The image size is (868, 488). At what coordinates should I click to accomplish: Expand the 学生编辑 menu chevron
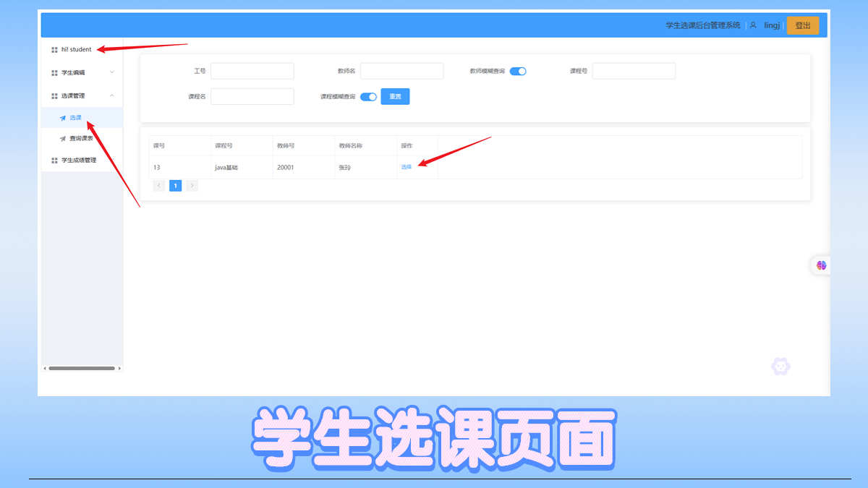click(111, 72)
